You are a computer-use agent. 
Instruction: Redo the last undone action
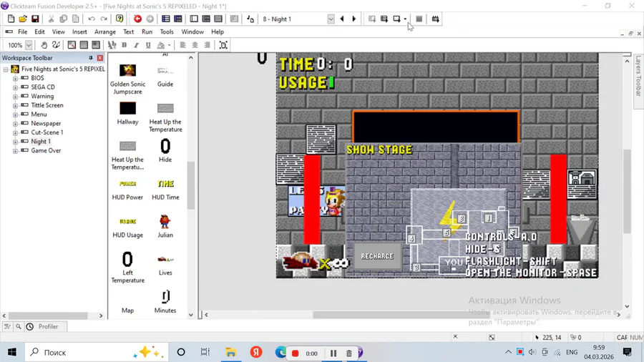point(104,19)
